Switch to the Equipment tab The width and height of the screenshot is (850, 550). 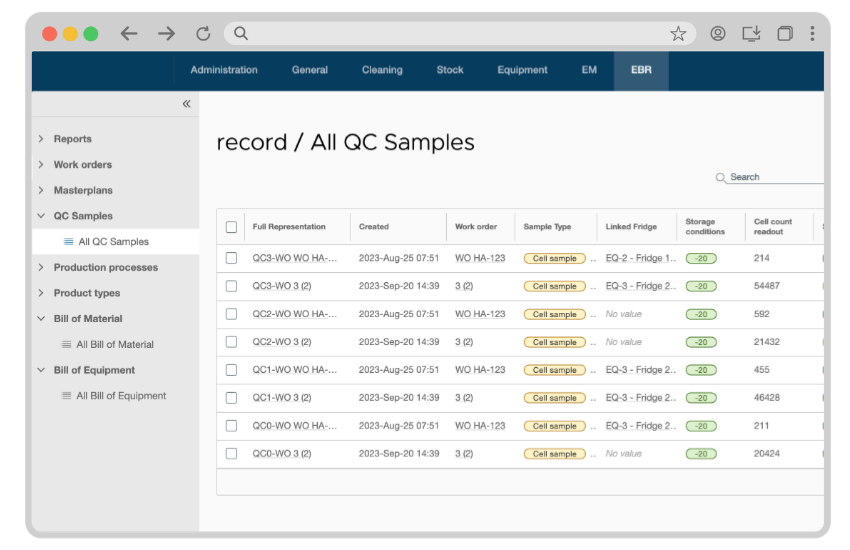522,70
